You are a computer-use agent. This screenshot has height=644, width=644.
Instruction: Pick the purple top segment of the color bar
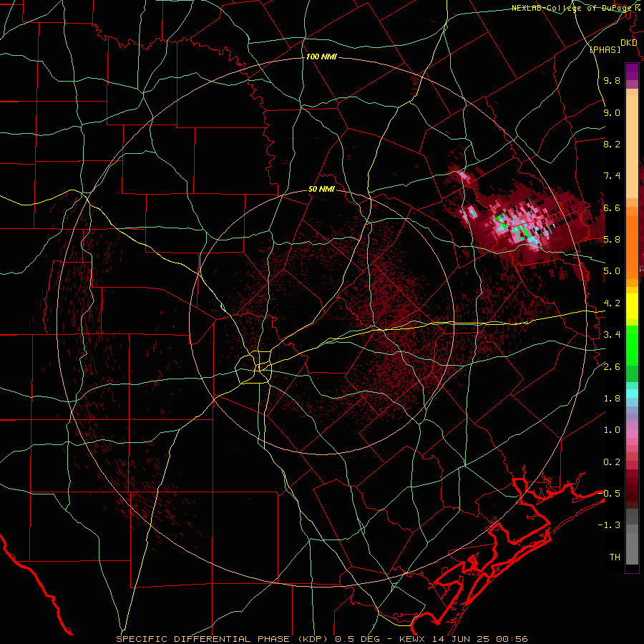coord(632,72)
